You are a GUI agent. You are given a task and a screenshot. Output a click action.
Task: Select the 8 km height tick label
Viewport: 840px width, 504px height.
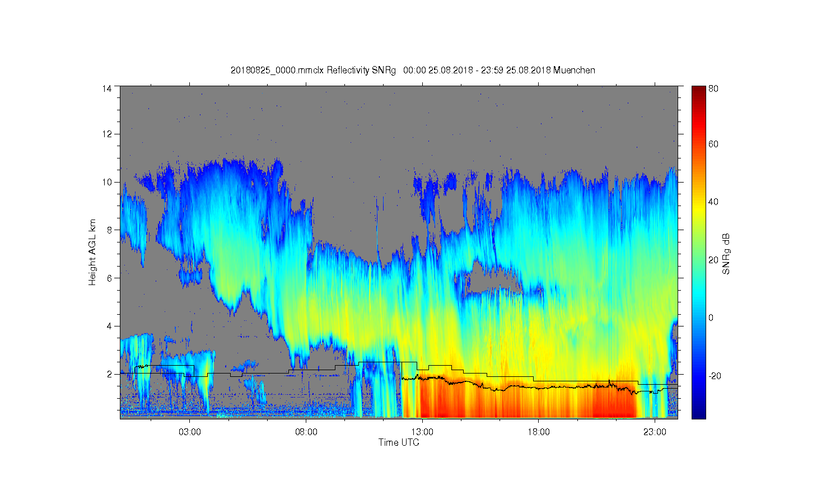[x=109, y=230]
